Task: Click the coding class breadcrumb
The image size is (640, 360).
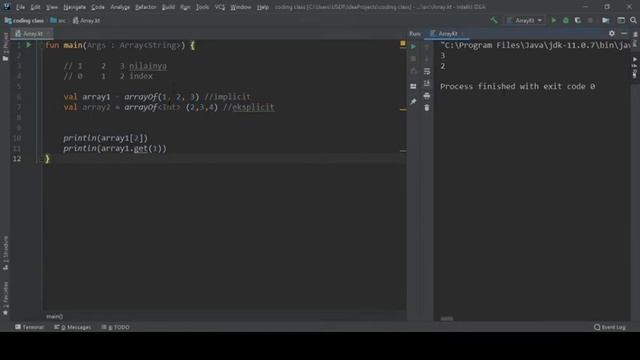Action: [24, 20]
